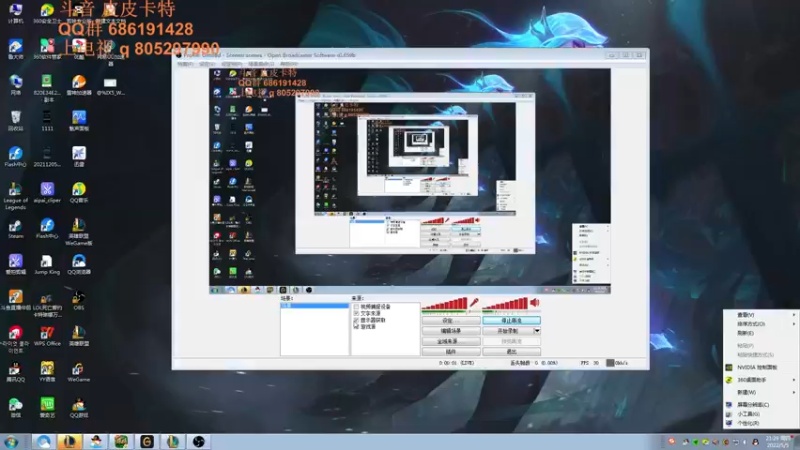
Task: Select the QQ游戏 desktop icon
Action: click(x=79, y=408)
